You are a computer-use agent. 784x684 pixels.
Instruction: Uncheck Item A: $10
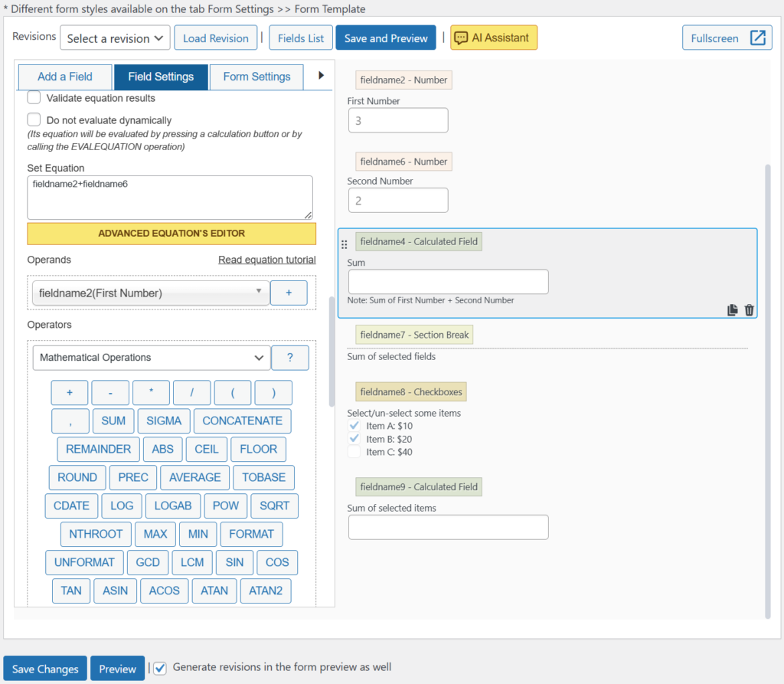(354, 425)
